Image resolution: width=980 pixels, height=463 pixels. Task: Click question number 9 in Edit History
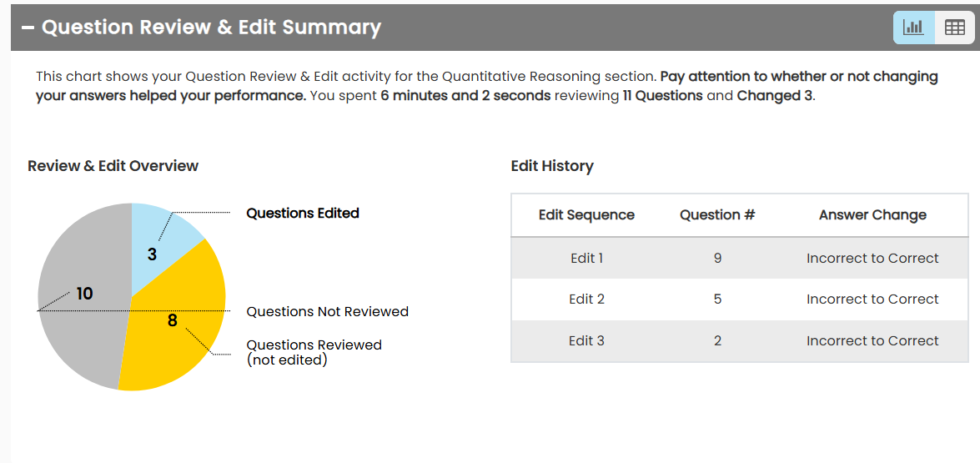pyautogui.click(x=717, y=259)
